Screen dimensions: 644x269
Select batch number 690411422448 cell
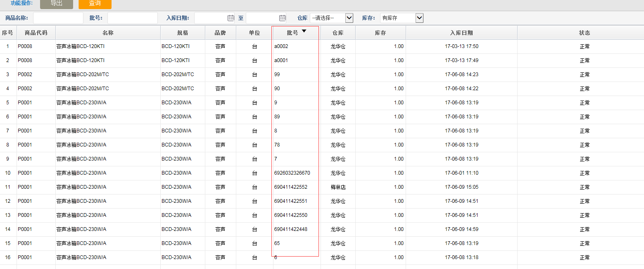[291, 229]
